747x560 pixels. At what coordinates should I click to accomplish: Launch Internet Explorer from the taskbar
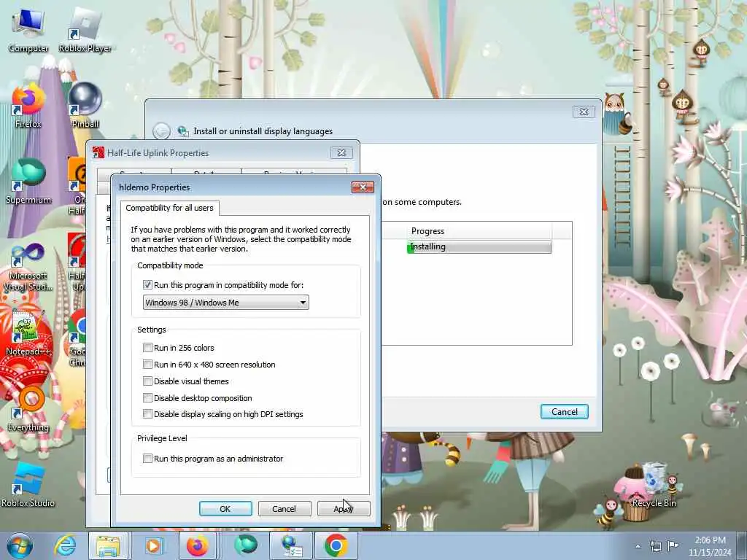(65, 545)
